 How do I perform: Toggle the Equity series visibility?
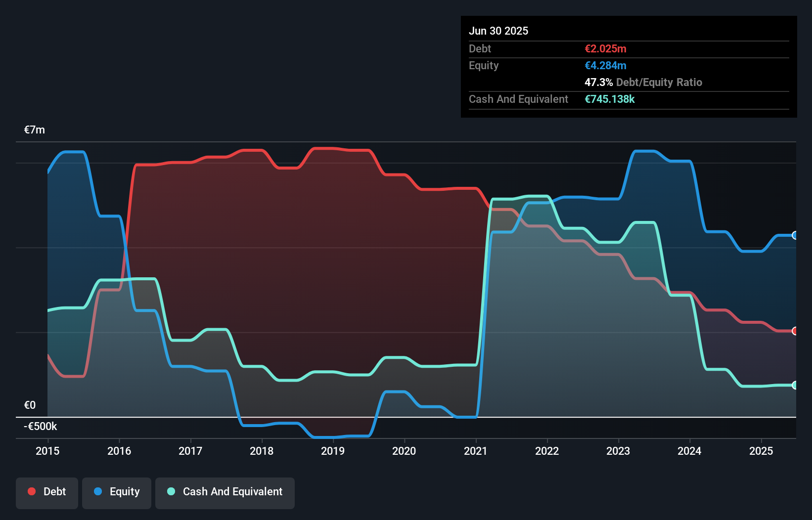tap(116, 492)
